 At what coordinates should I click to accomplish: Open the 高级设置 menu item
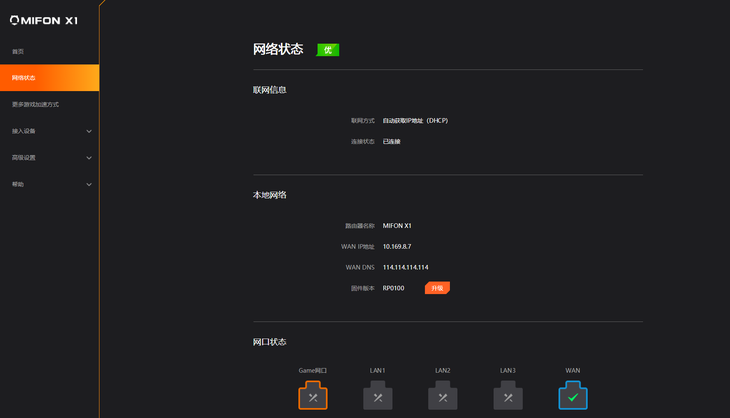point(24,158)
